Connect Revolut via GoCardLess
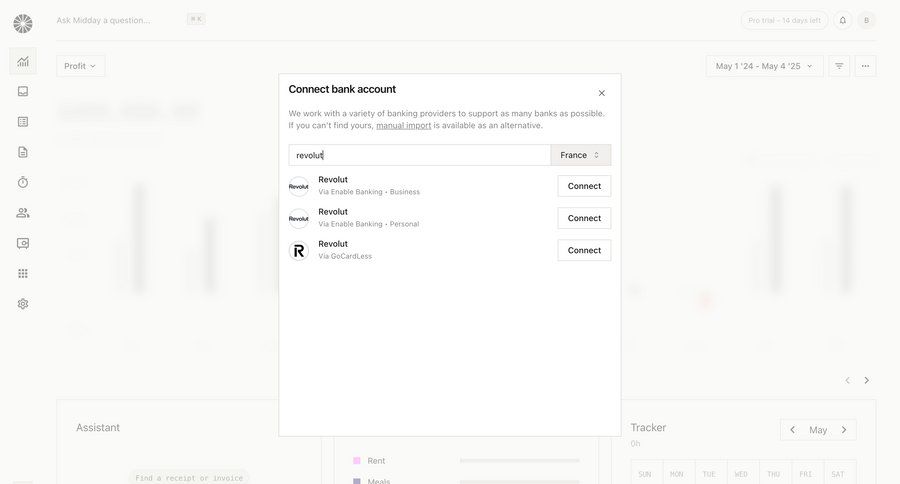 click(584, 250)
